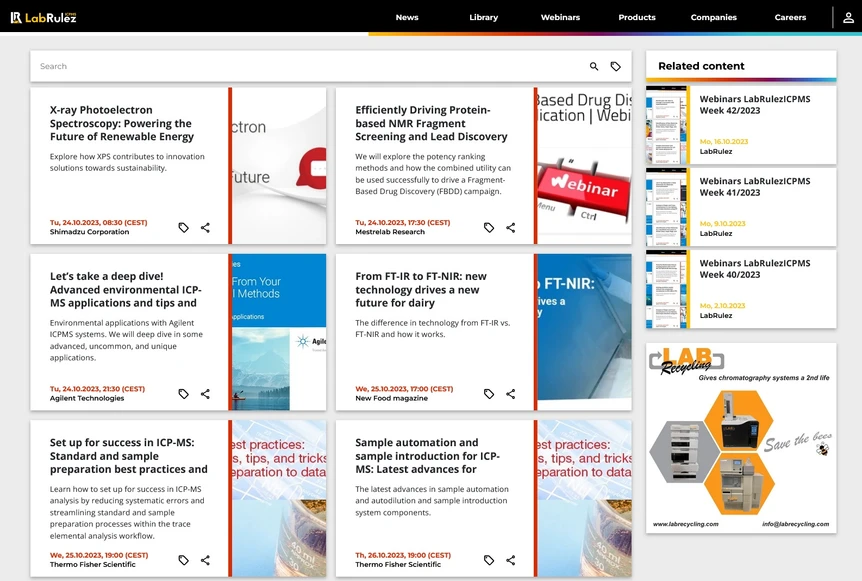862x581 pixels.
Task: Share the Set up for success ICP-MS webinar
Action: (x=205, y=560)
